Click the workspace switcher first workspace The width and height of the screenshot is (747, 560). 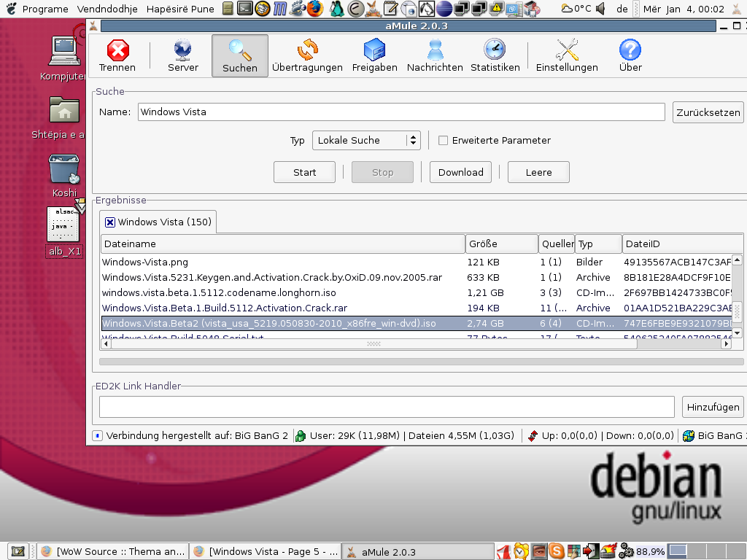tap(678, 551)
